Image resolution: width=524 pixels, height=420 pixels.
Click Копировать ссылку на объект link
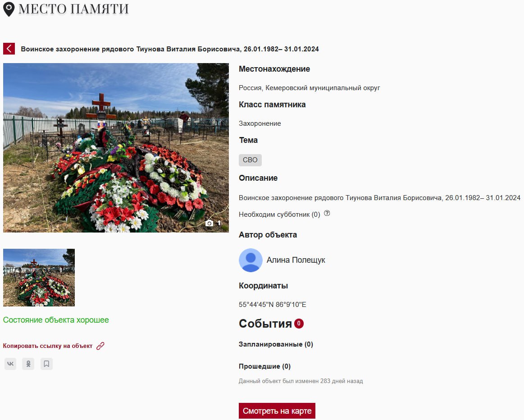pyautogui.click(x=48, y=346)
